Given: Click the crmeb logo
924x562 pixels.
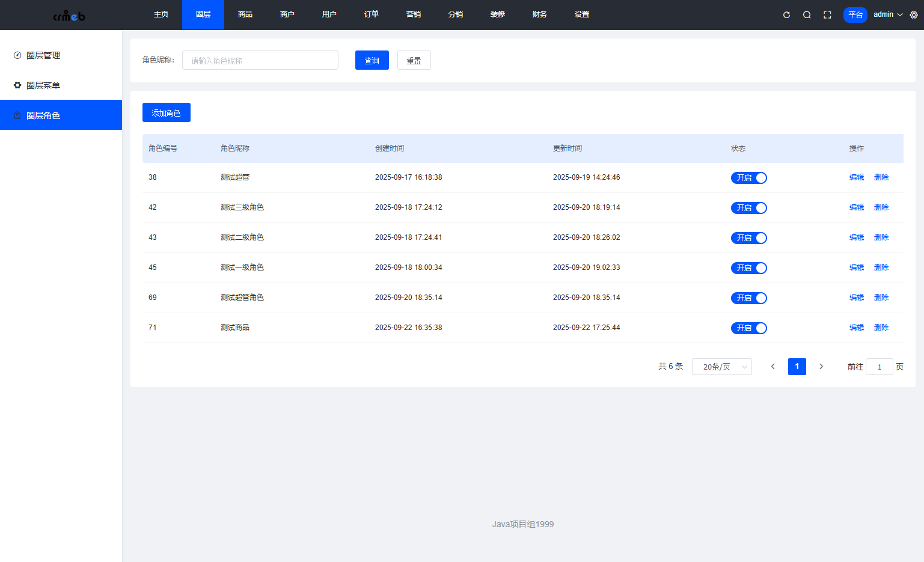Looking at the screenshot, I should point(69,16).
